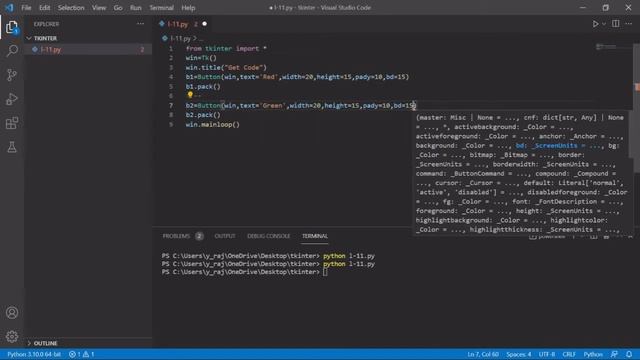The height and width of the screenshot is (360, 640).
Task: Open Explorer Views and More Actions ellipsis
Action: tap(140, 24)
